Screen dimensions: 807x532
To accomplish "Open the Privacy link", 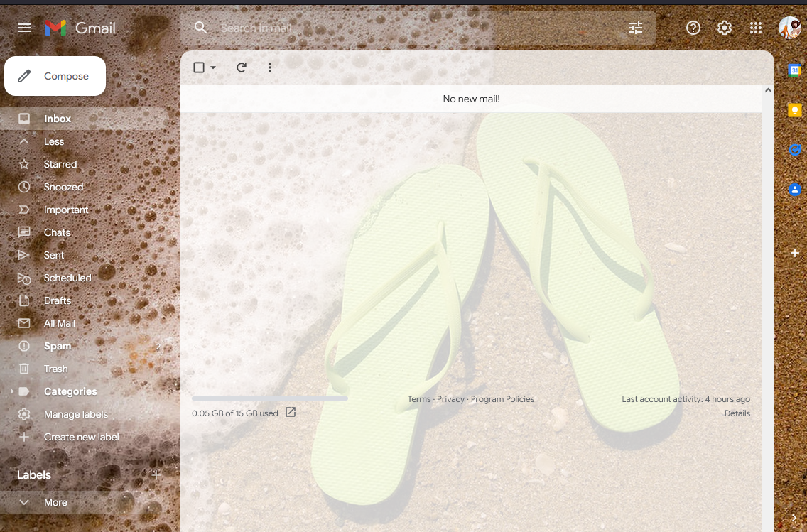I will pos(450,399).
